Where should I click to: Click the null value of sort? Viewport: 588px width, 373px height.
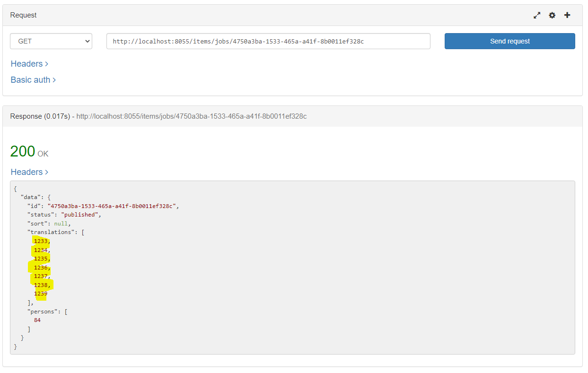point(61,224)
